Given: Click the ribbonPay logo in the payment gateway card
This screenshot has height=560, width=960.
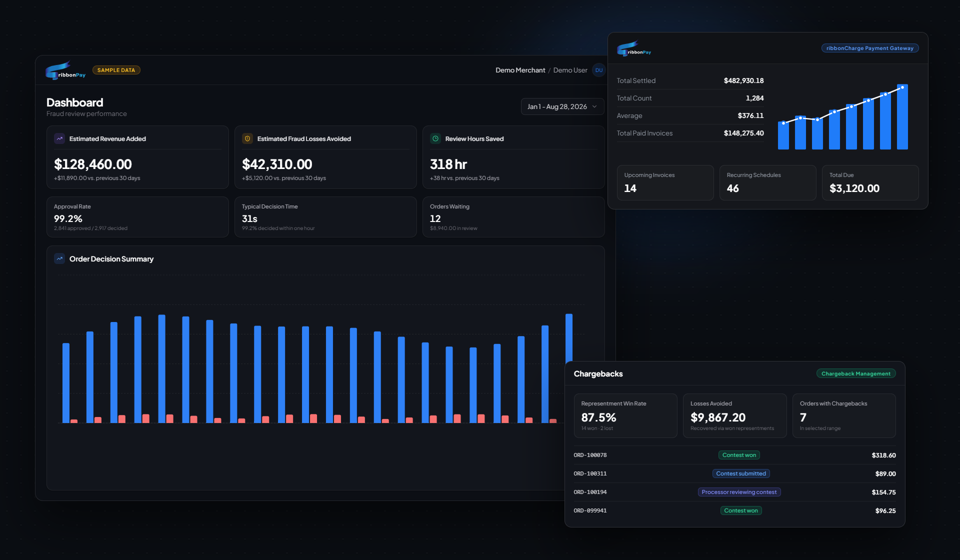Looking at the screenshot, I should (x=634, y=48).
